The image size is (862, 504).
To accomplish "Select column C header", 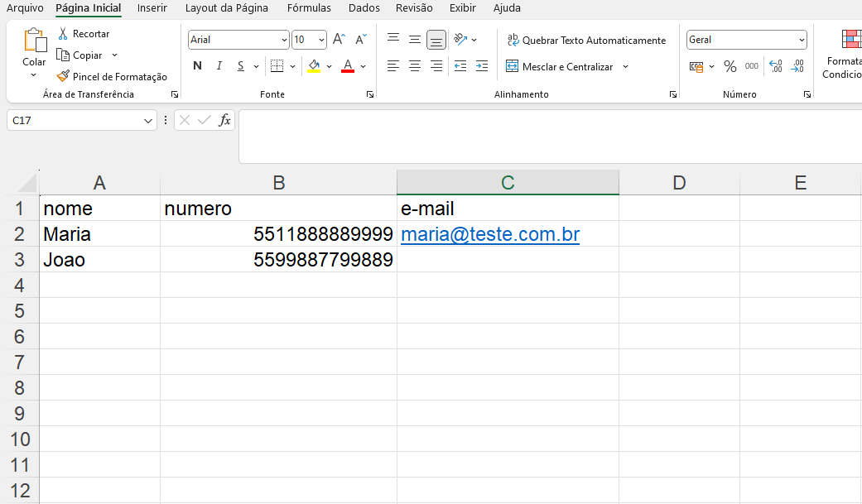I will coord(508,182).
